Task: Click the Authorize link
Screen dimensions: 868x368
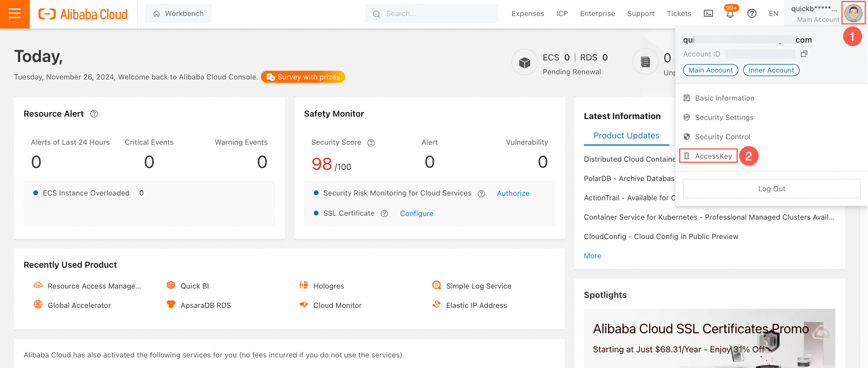Action: (x=513, y=193)
